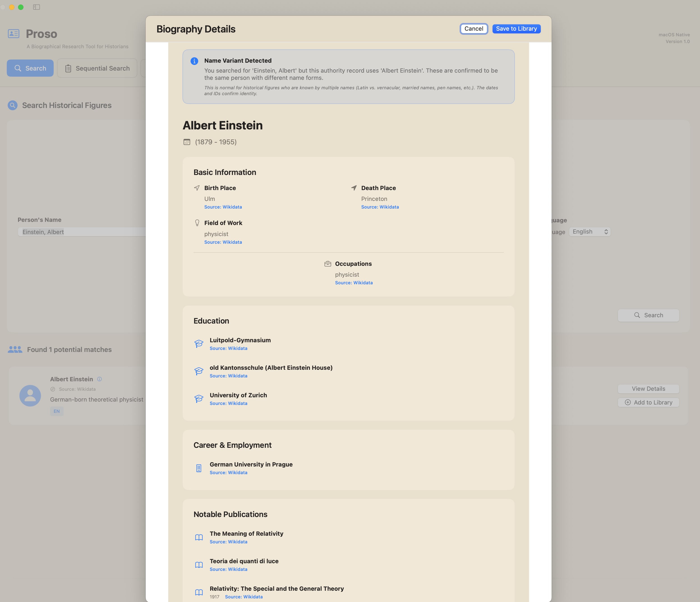Click the graduation cap icon for University of Zurich
Screen dimensions: 700x602
coord(199,399)
